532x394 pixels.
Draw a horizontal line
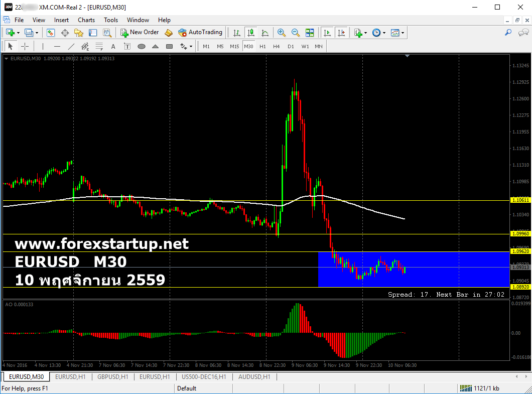coord(57,46)
